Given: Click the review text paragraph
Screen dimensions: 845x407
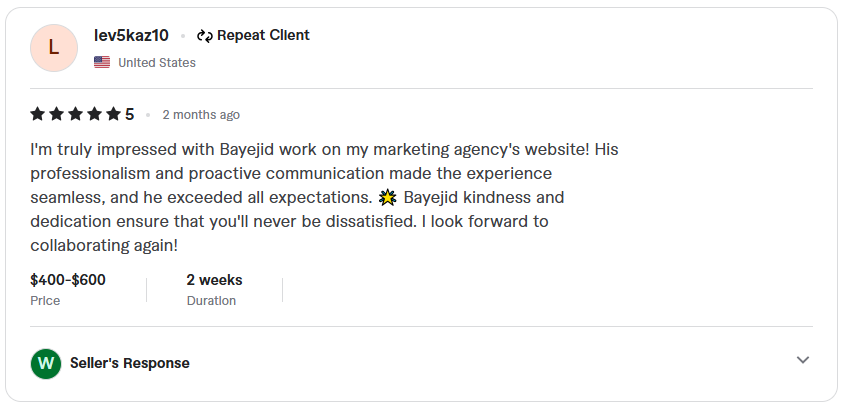Looking at the screenshot, I should 324,197.
